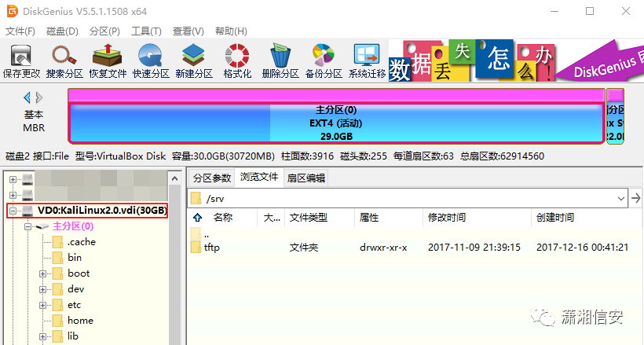Image resolution: width=644 pixels, height=345 pixels.
Task: Sort by 文件类型 column header
Action: pos(309,218)
